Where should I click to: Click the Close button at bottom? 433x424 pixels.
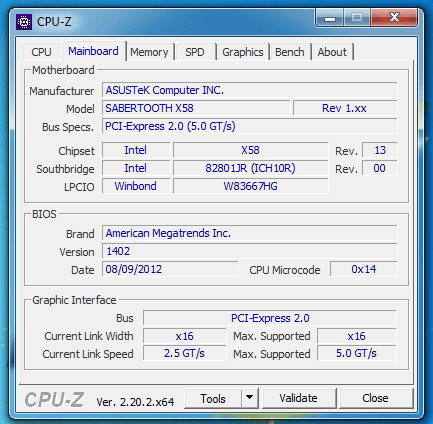point(375,398)
